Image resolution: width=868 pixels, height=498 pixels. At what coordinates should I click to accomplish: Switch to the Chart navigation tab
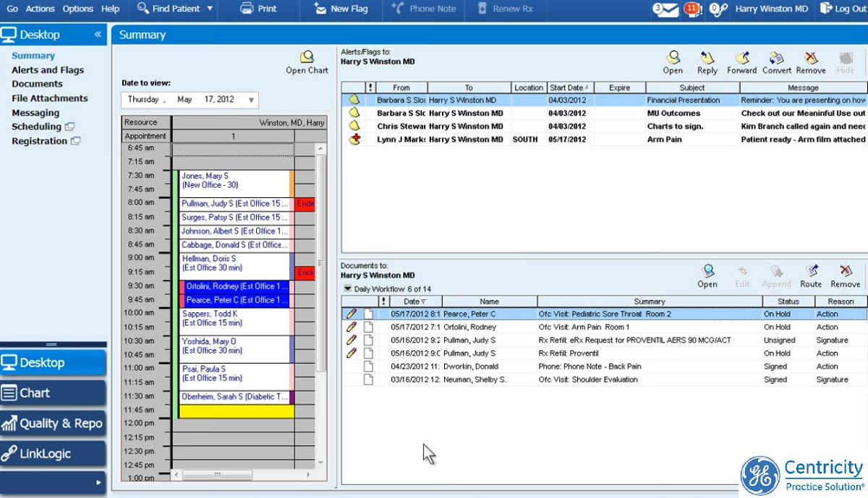pyautogui.click(x=54, y=393)
